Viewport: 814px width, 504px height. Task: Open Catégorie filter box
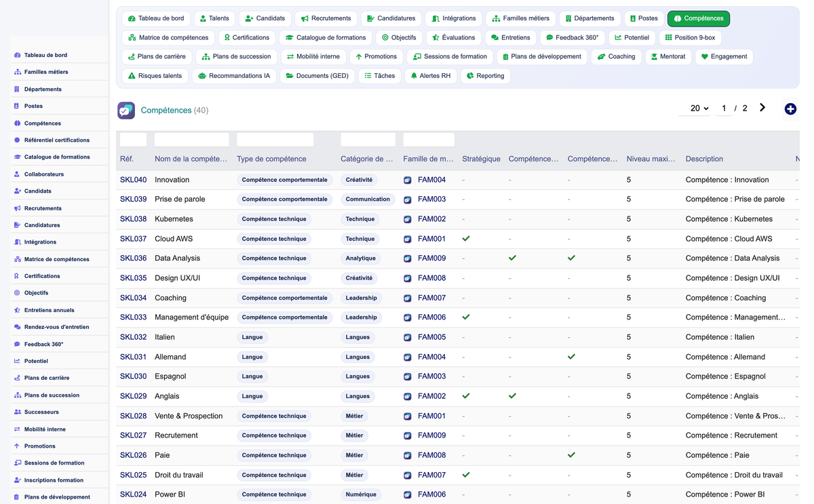(x=368, y=140)
